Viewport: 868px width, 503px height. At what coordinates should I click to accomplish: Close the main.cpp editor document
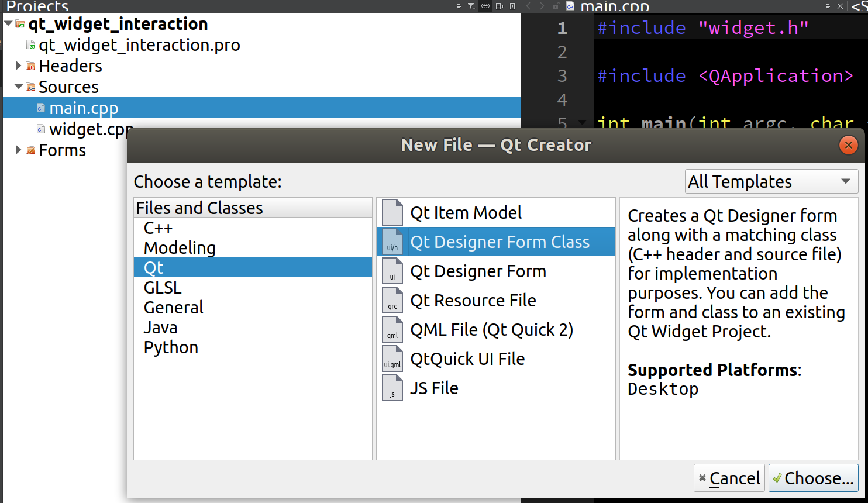840,6
